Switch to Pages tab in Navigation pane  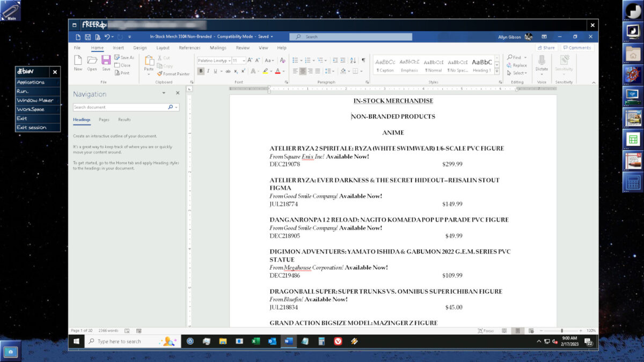coord(104,120)
